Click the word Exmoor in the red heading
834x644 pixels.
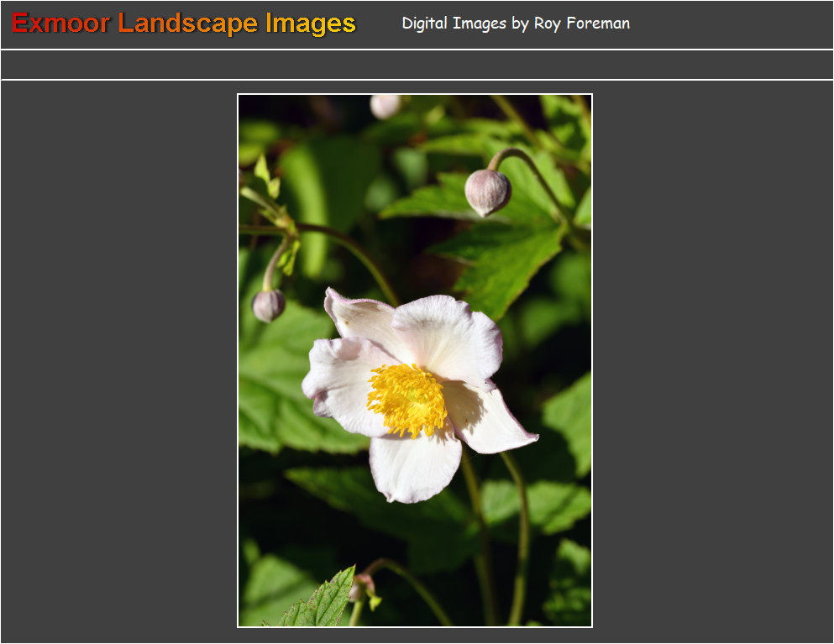pos(60,24)
